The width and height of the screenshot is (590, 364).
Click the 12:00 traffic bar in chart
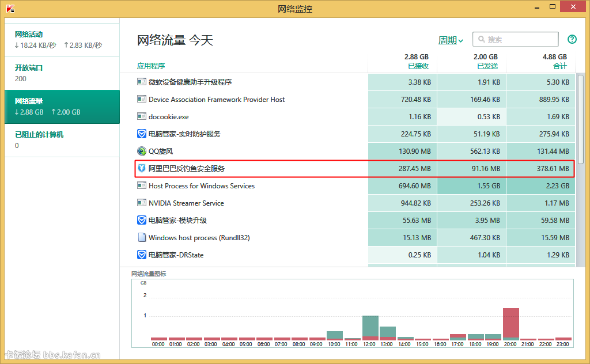370,328
